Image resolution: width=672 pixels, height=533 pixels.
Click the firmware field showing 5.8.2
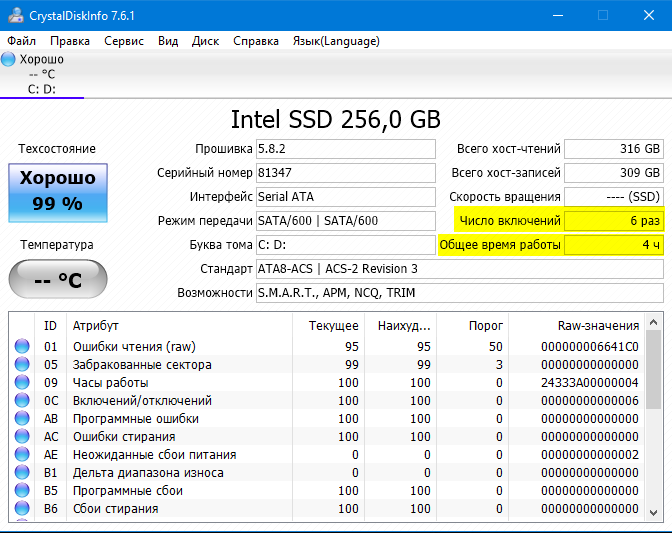tap(346, 149)
